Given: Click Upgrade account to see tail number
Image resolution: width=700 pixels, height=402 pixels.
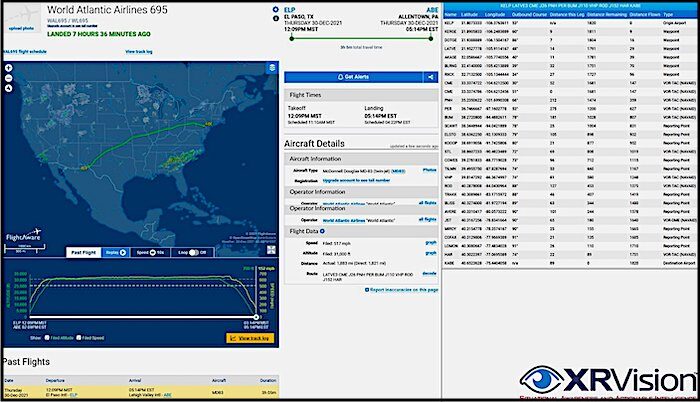Looking at the screenshot, I should (x=356, y=180).
